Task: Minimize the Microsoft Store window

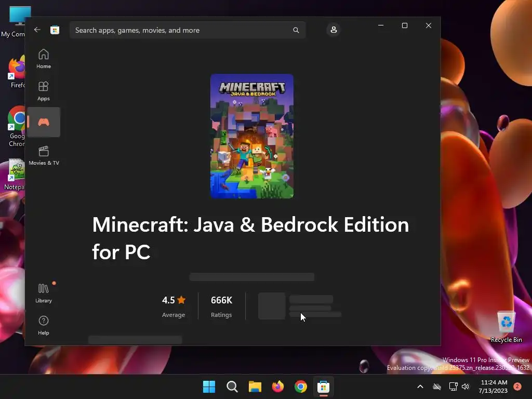Action: point(381,25)
